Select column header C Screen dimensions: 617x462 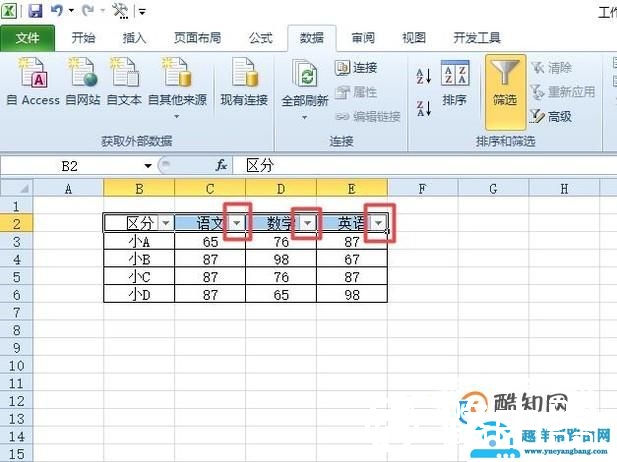tap(210, 188)
